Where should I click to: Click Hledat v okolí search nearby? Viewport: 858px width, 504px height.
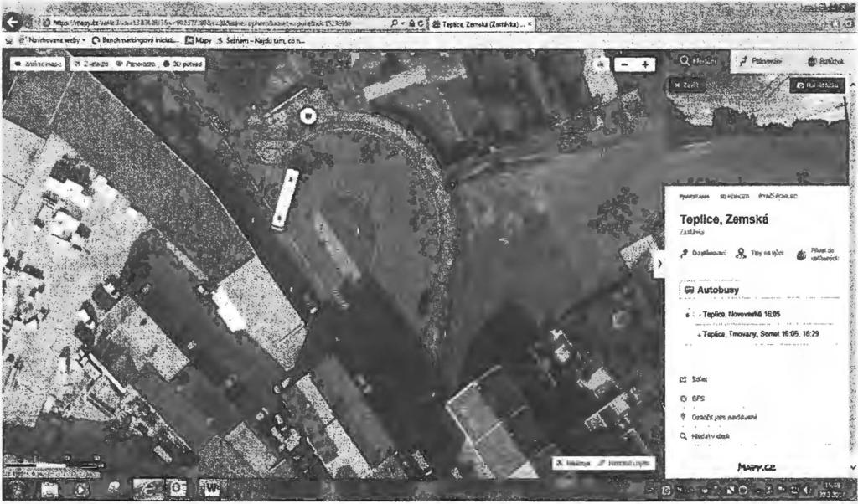(x=704, y=437)
